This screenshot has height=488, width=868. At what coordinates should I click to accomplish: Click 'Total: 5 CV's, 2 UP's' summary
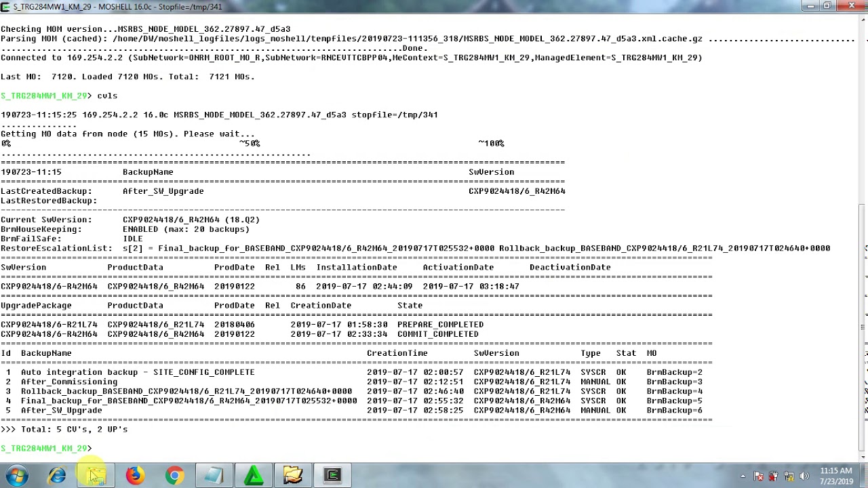click(x=74, y=429)
